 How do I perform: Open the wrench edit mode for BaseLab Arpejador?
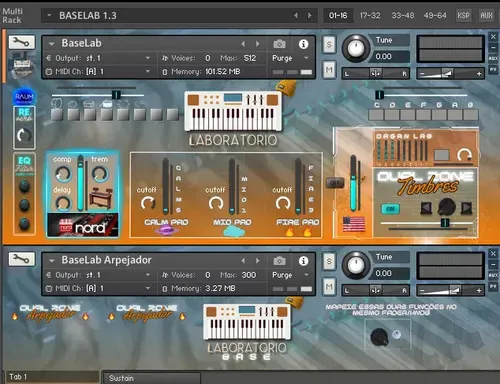pyautogui.click(x=22, y=259)
